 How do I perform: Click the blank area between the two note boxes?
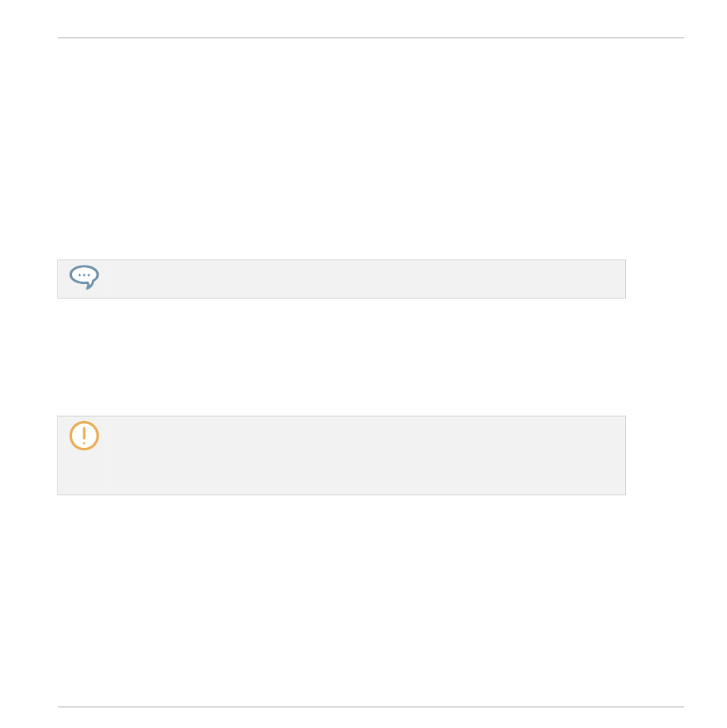click(341, 357)
